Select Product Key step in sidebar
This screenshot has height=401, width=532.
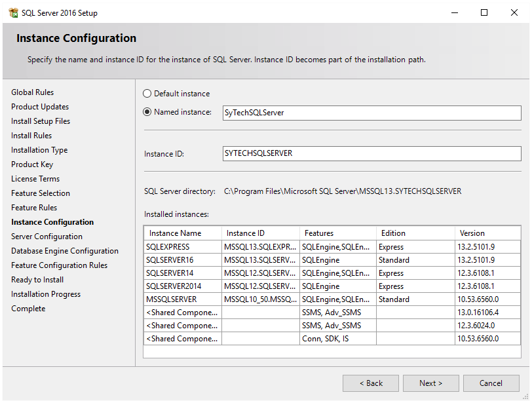32,164
